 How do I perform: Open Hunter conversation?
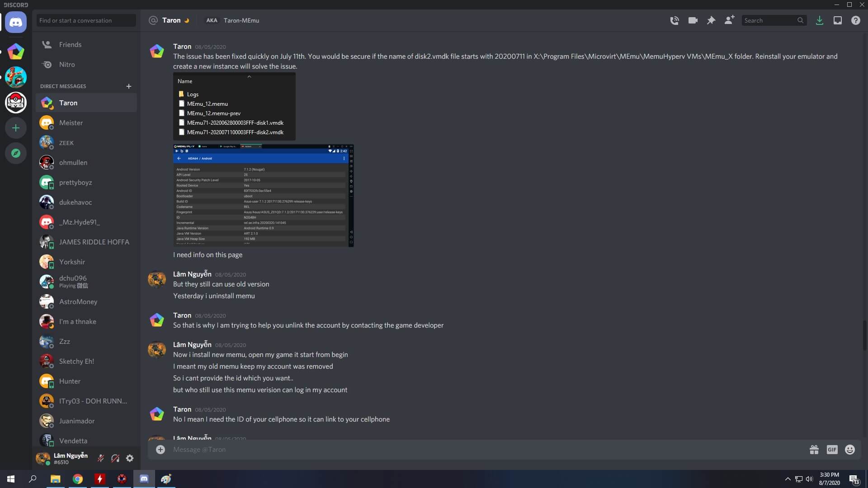(86, 381)
